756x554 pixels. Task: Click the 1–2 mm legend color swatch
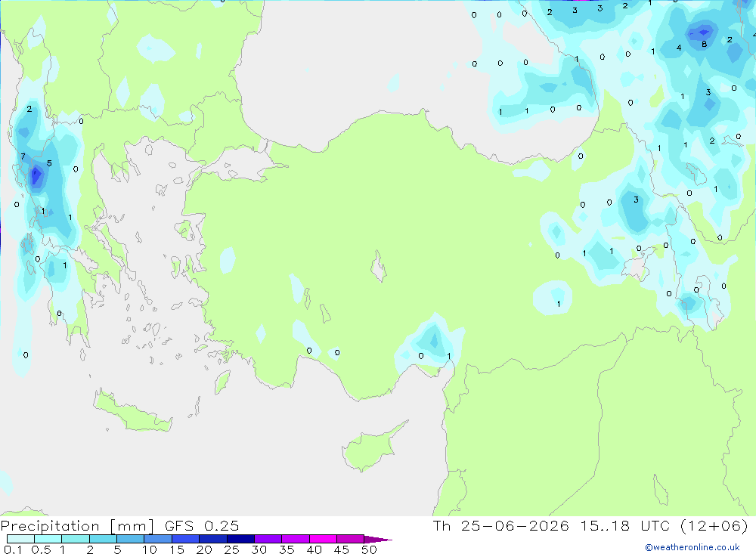(x=76, y=539)
